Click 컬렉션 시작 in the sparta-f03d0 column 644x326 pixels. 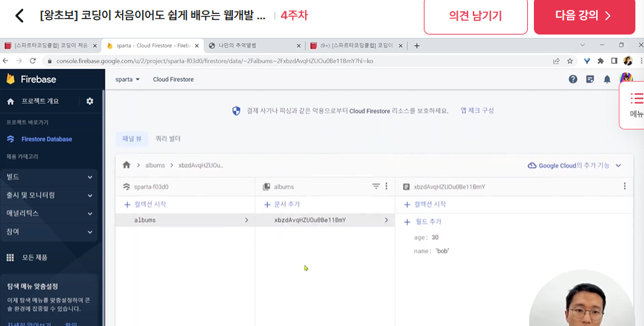(x=145, y=204)
